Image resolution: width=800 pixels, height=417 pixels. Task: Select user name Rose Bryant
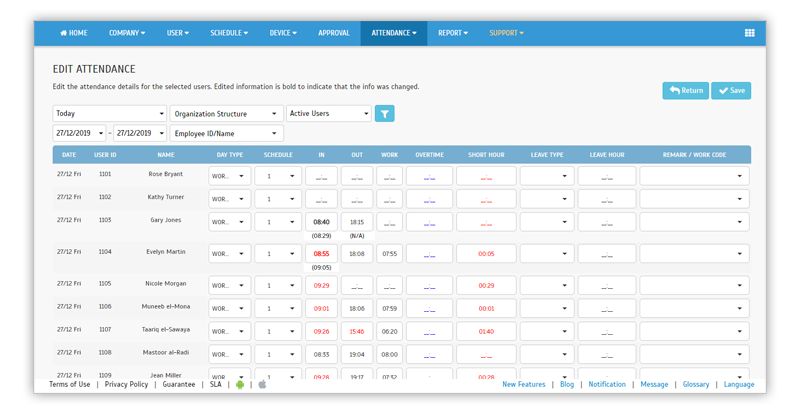pos(166,174)
